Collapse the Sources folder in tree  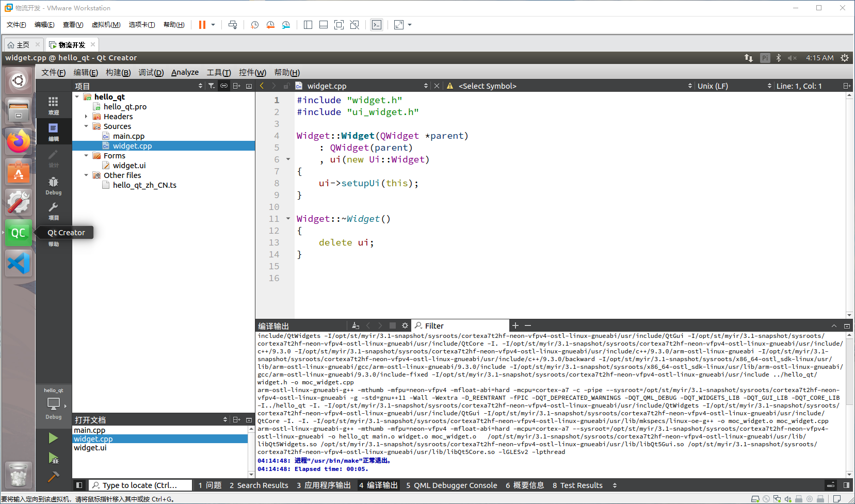click(86, 126)
